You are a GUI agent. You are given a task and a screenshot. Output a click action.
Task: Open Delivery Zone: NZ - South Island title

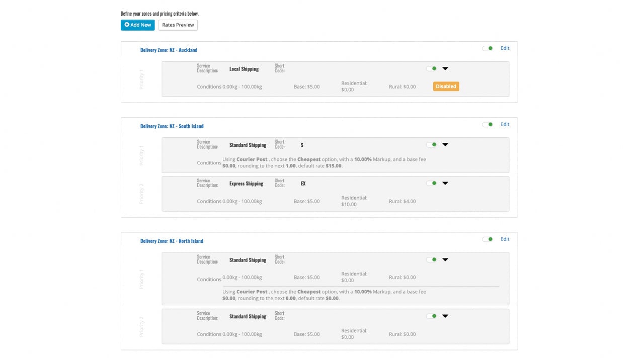[x=172, y=126]
